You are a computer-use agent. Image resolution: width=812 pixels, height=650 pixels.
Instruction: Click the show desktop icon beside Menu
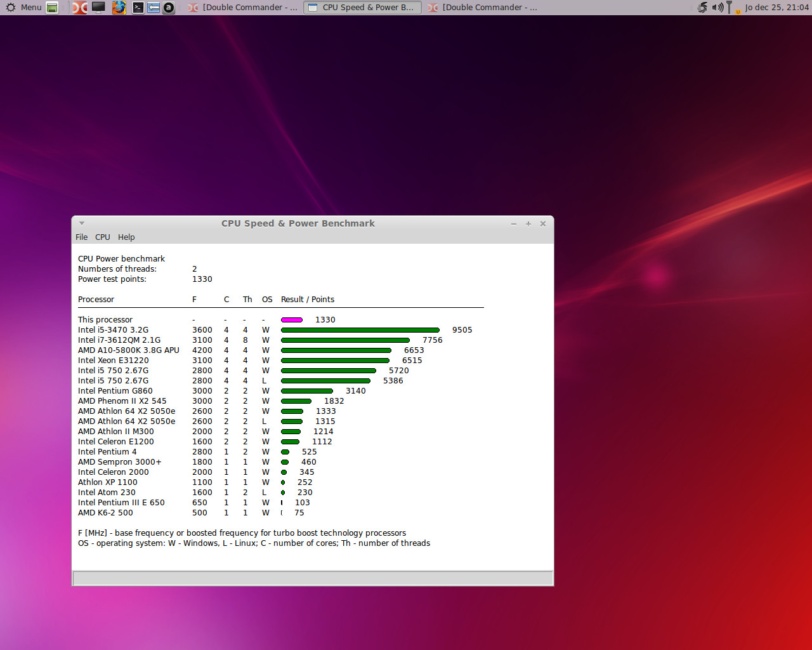53,8
